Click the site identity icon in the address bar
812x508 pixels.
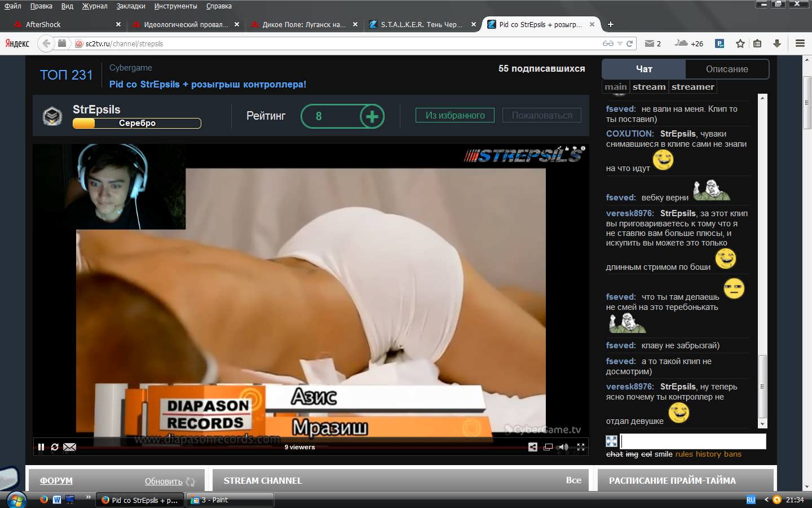pyautogui.click(x=79, y=43)
